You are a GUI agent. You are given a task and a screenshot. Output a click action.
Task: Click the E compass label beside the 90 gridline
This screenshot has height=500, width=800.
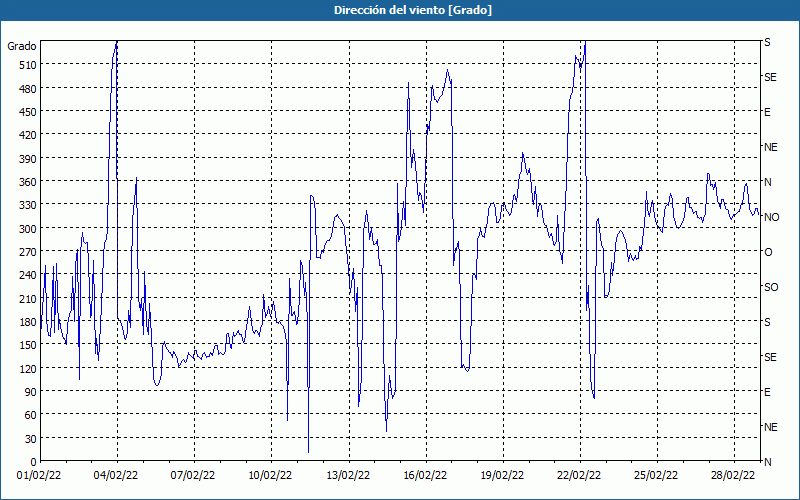pos(767,392)
